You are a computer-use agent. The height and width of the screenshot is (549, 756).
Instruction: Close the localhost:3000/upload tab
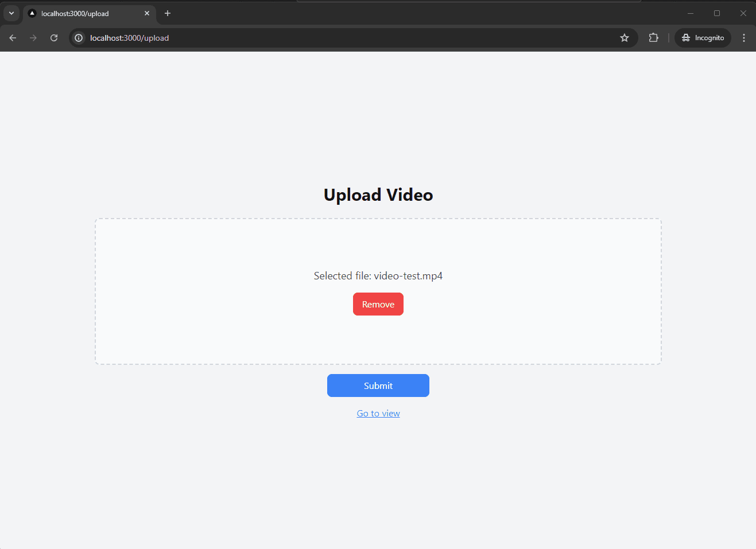(x=147, y=13)
